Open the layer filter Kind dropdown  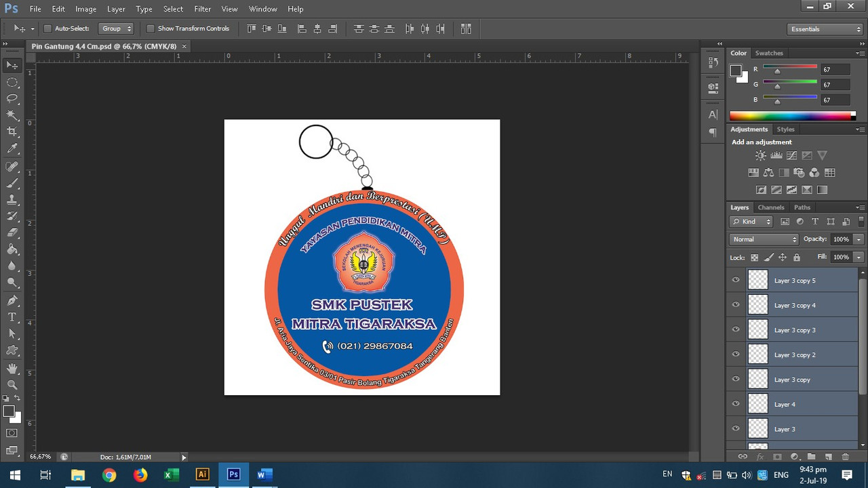pyautogui.click(x=751, y=222)
